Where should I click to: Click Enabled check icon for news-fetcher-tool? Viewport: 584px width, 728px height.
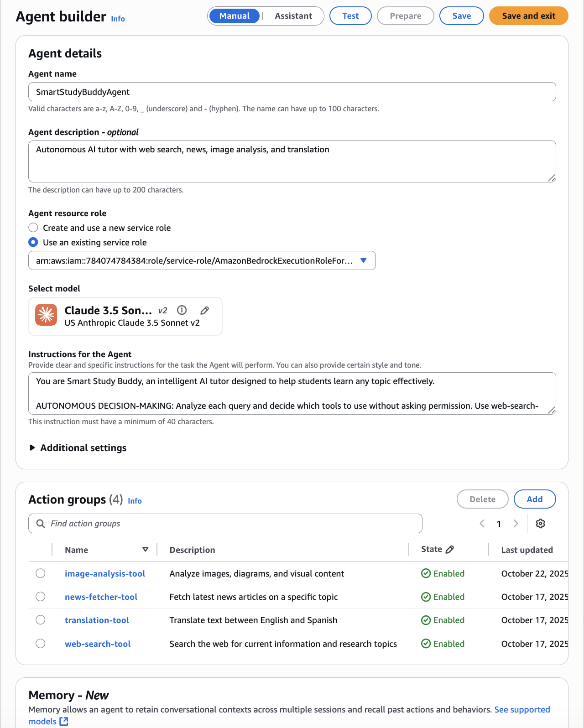[426, 597]
